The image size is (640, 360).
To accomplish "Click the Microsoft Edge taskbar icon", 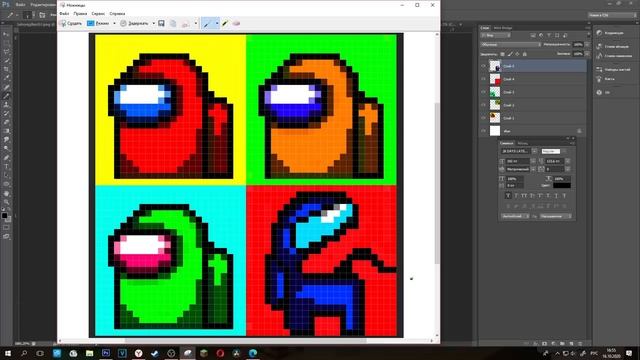I will pos(253,353).
